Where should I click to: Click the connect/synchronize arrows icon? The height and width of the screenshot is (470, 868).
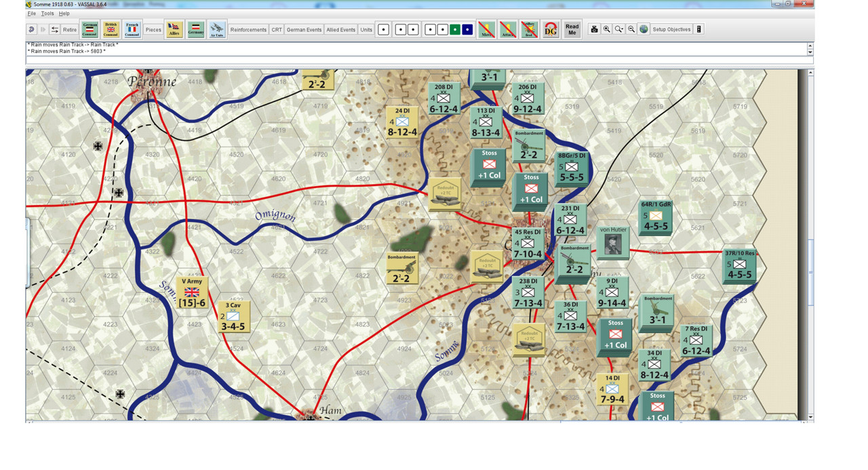[55, 29]
